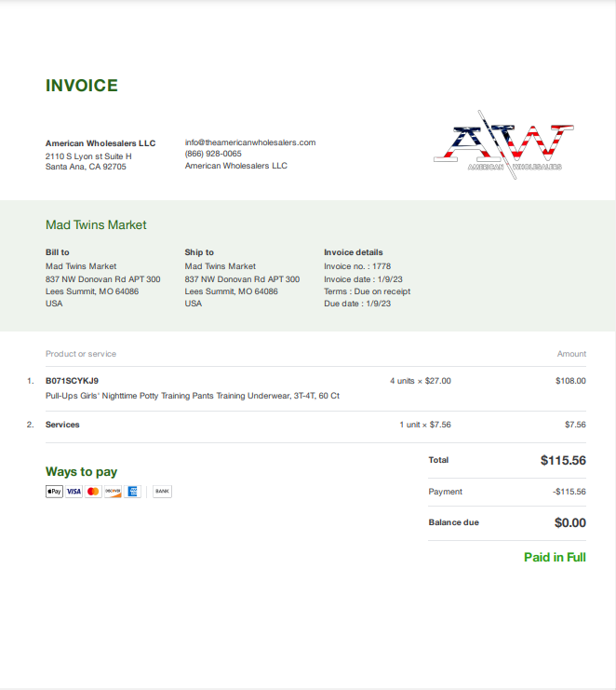
Task: Click the Total label
Action: click(x=438, y=460)
